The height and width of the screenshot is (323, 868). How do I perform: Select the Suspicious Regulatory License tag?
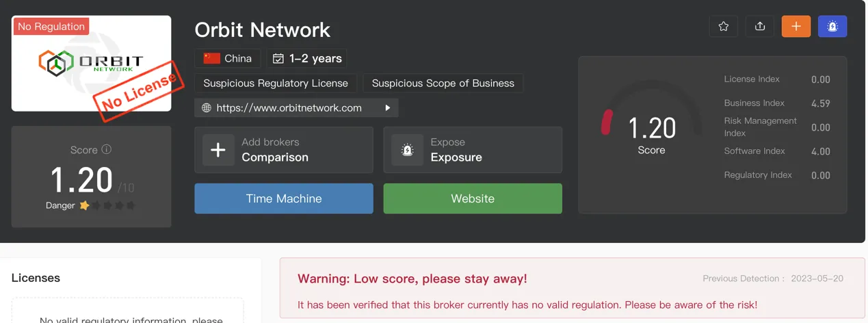276,83
